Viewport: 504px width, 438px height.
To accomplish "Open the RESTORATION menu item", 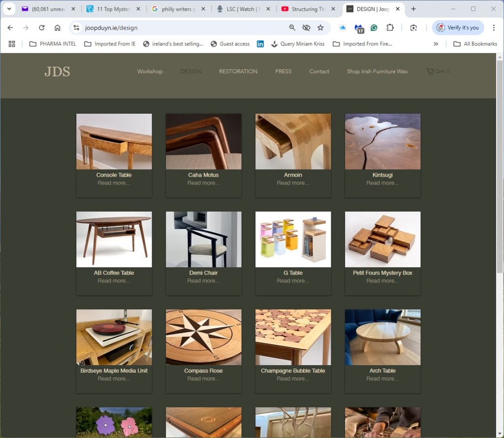I will [238, 71].
